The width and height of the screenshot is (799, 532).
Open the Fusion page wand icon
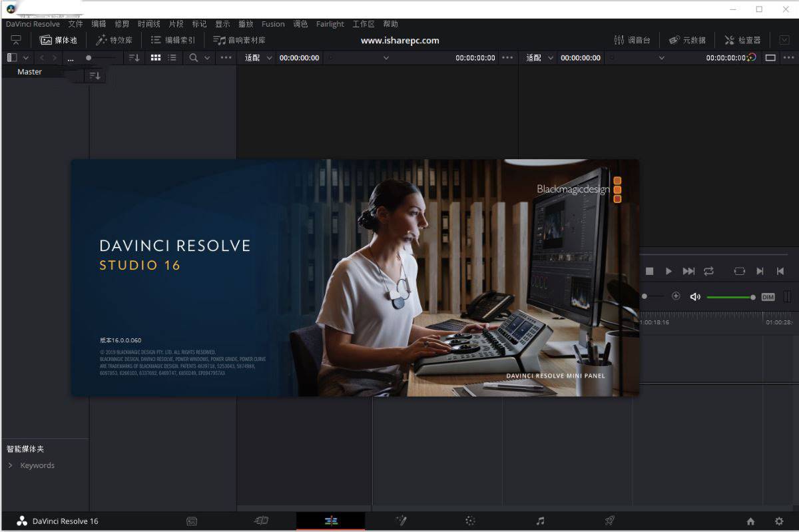[x=401, y=521]
